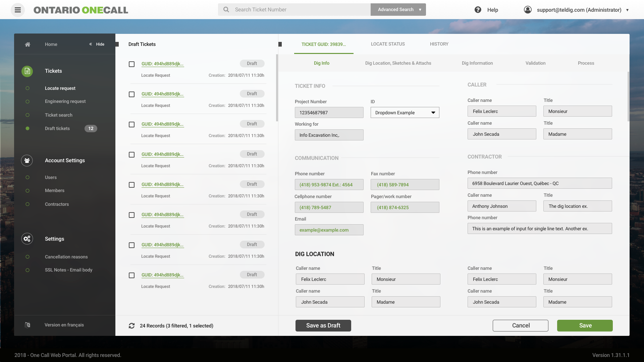Click the Settings gears icon
This screenshot has width=644, height=362.
coord(27,239)
